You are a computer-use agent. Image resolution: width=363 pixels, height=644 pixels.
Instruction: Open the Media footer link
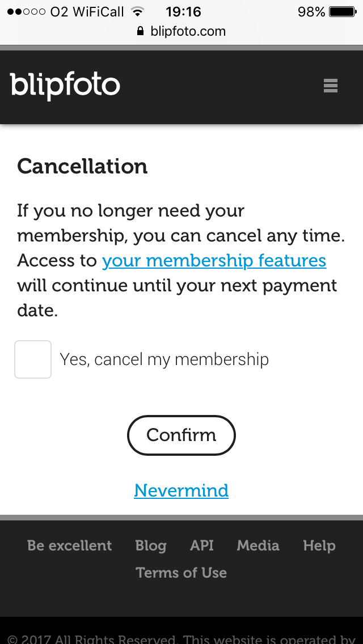258,545
